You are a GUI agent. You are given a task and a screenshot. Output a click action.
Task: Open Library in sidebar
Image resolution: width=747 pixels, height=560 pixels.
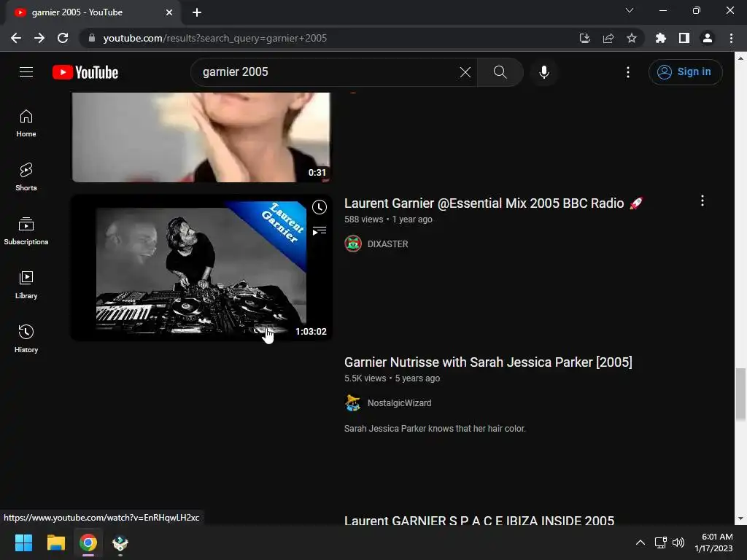tap(26, 285)
